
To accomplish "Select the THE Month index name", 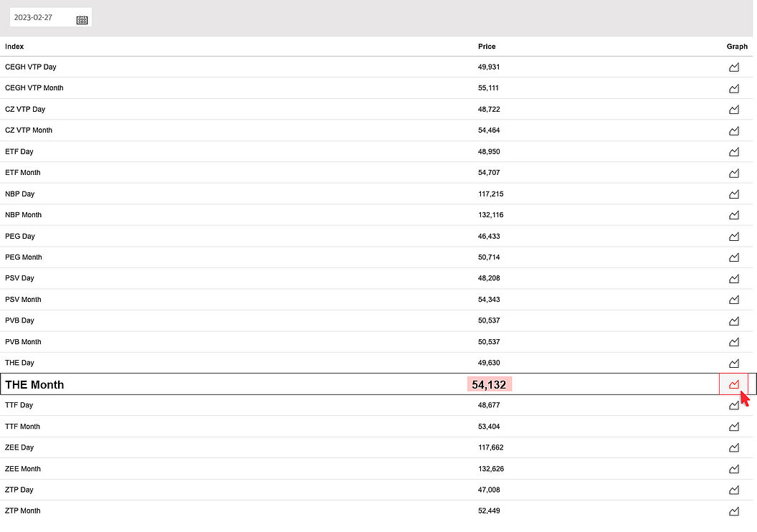I will (x=34, y=385).
